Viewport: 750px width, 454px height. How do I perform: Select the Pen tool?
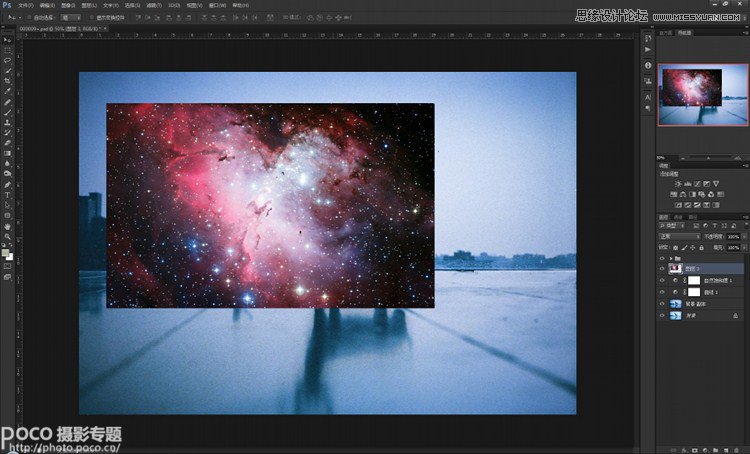coord(7,185)
